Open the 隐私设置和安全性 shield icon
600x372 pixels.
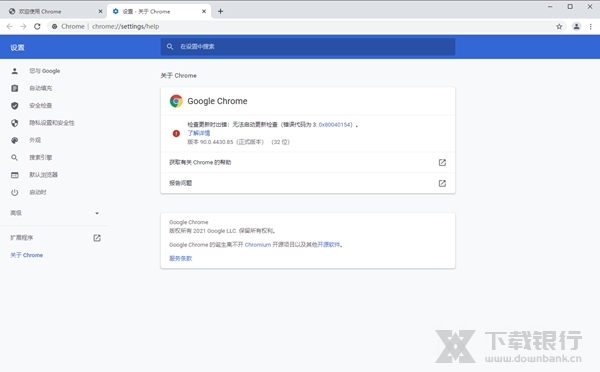[15, 123]
